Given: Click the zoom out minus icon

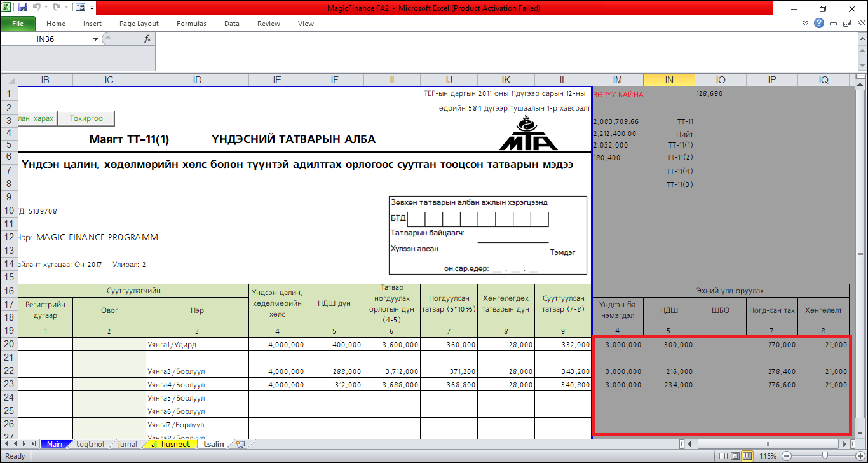Looking at the screenshot, I should click(x=786, y=456).
